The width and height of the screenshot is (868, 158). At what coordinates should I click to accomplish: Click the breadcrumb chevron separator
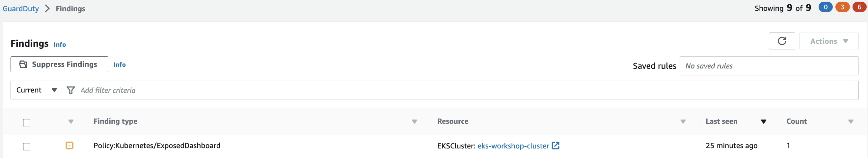coord(47,9)
